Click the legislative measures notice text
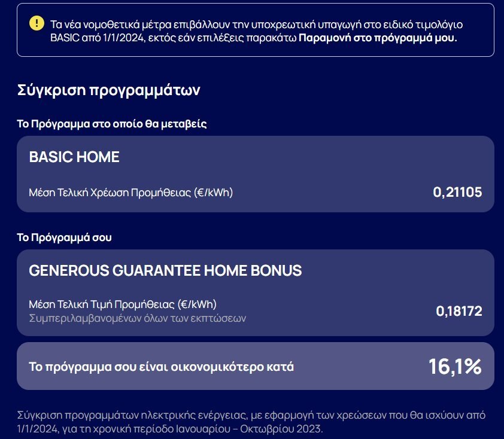The width and height of the screenshot is (504, 439). [257, 31]
